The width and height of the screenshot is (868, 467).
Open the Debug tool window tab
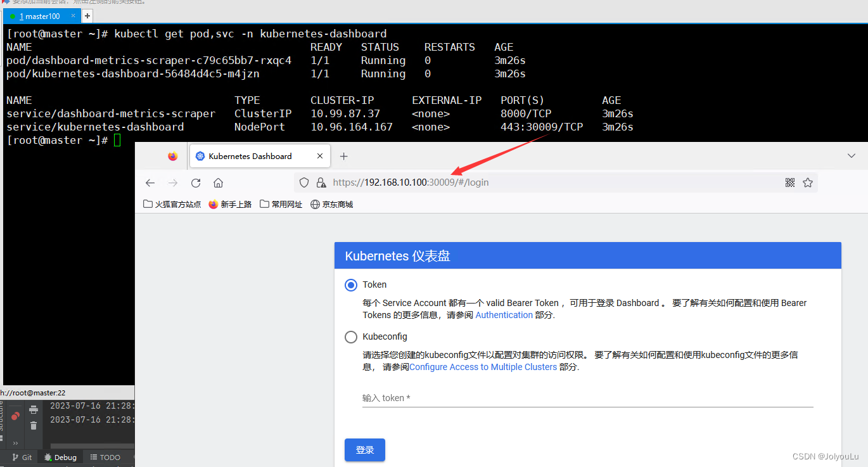coord(61,457)
